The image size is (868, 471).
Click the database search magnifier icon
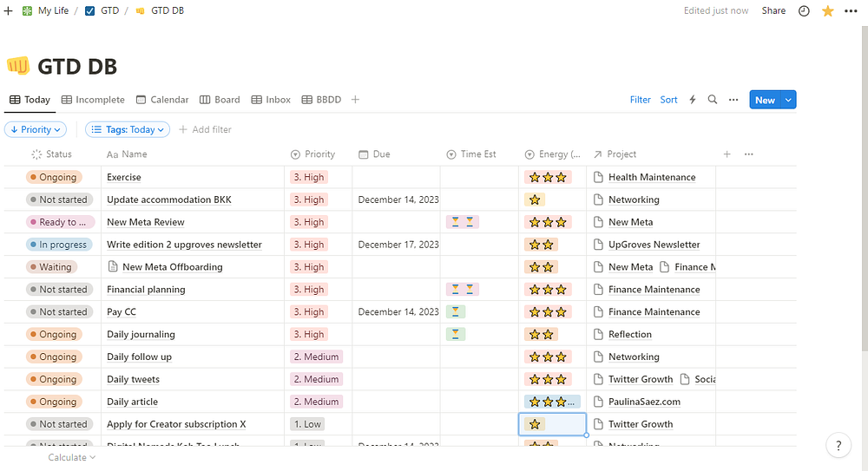[x=713, y=100]
